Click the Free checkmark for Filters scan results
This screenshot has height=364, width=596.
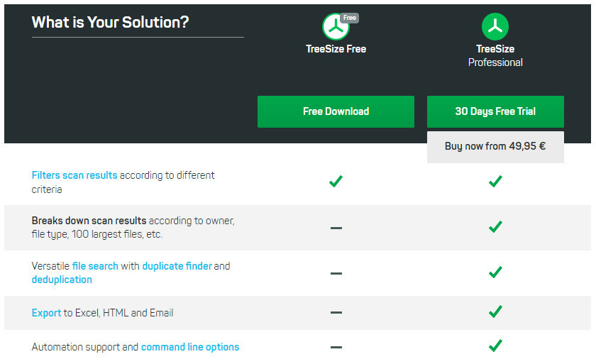tap(336, 181)
